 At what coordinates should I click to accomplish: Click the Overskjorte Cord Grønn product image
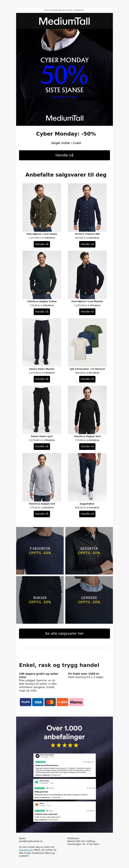pos(42,207)
